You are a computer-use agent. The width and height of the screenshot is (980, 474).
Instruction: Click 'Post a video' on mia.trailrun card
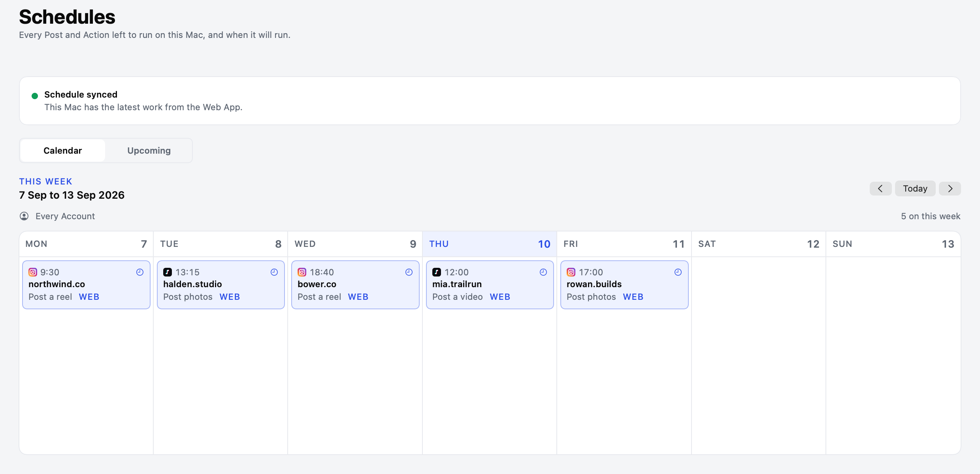[x=458, y=297]
